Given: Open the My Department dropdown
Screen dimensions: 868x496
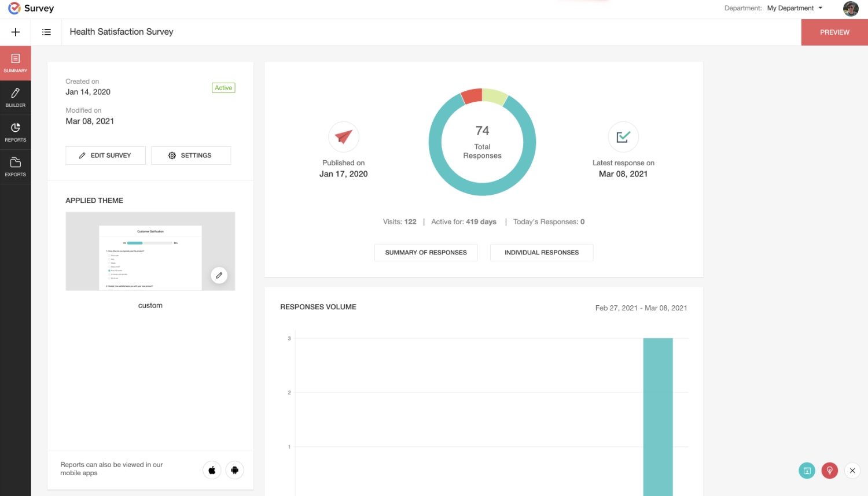Looking at the screenshot, I should [x=795, y=8].
